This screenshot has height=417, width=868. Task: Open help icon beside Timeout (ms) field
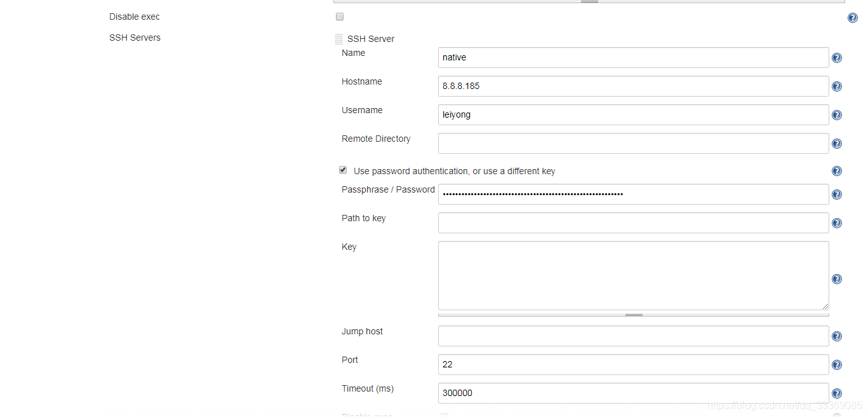(837, 393)
